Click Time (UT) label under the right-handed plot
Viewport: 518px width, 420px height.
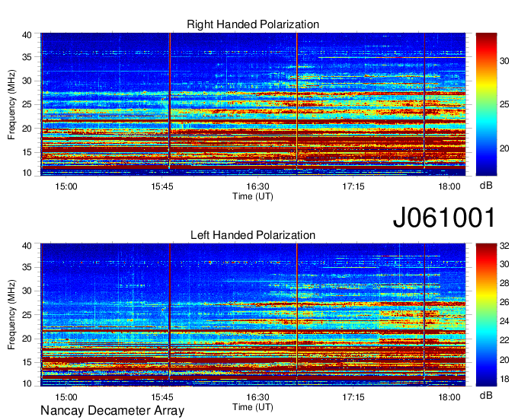click(x=253, y=196)
